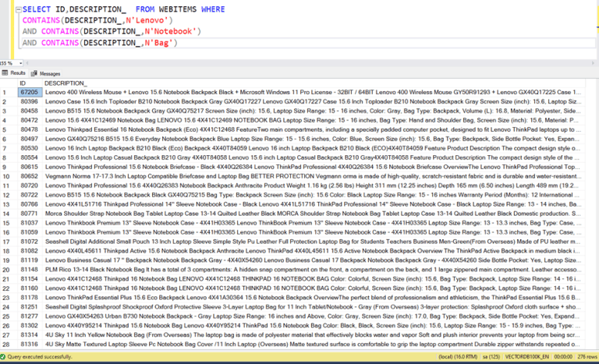This screenshot has height=364, width=599.
Task: Select row header number 1
Action: [9, 93]
